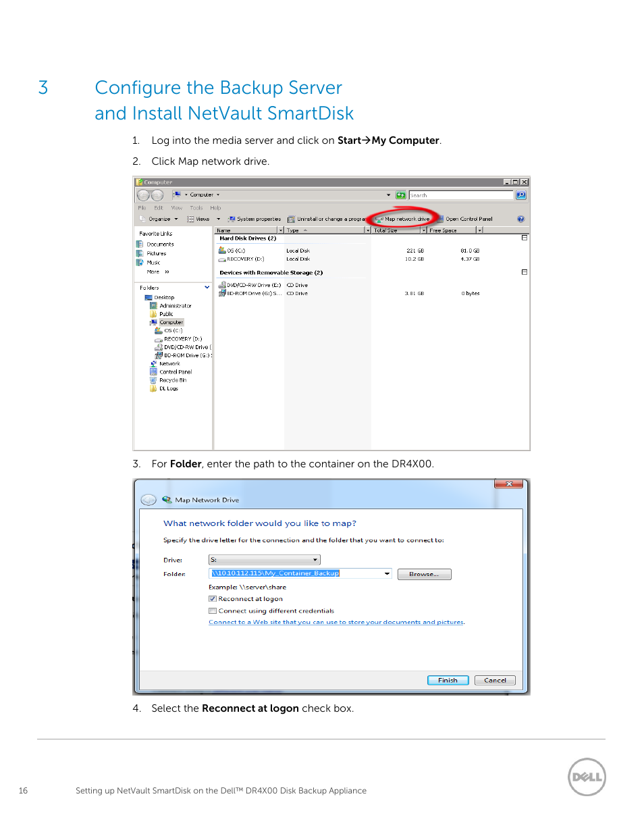The height and width of the screenshot is (834, 644).
Task: Open the Drive letter S: dropdown
Action: [265, 560]
